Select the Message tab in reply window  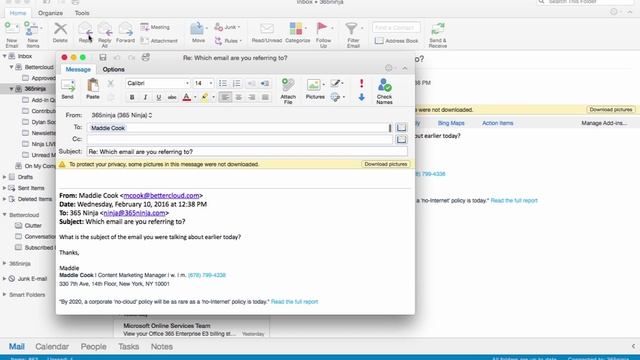(78, 69)
